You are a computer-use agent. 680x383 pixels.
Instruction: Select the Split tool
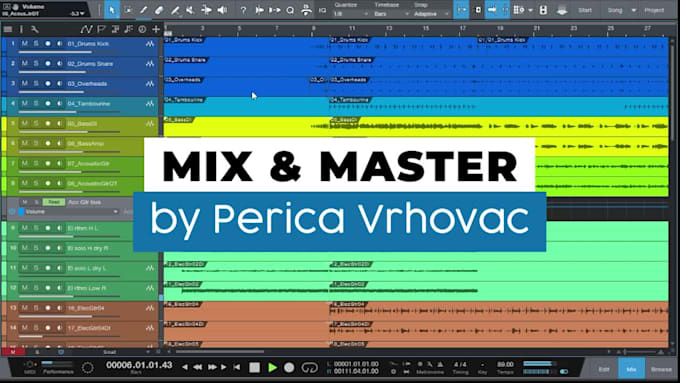pos(175,10)
